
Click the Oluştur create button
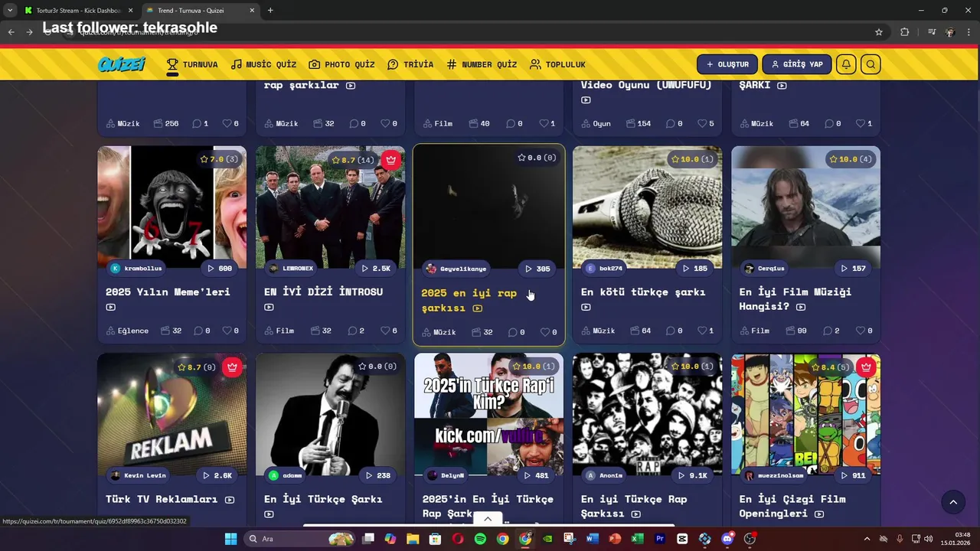[727, 64]
